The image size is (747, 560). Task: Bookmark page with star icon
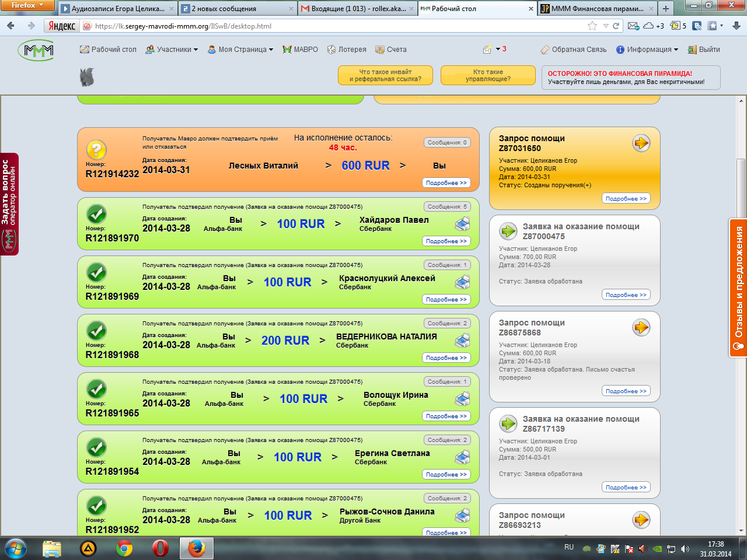click(x=592, y=26)
